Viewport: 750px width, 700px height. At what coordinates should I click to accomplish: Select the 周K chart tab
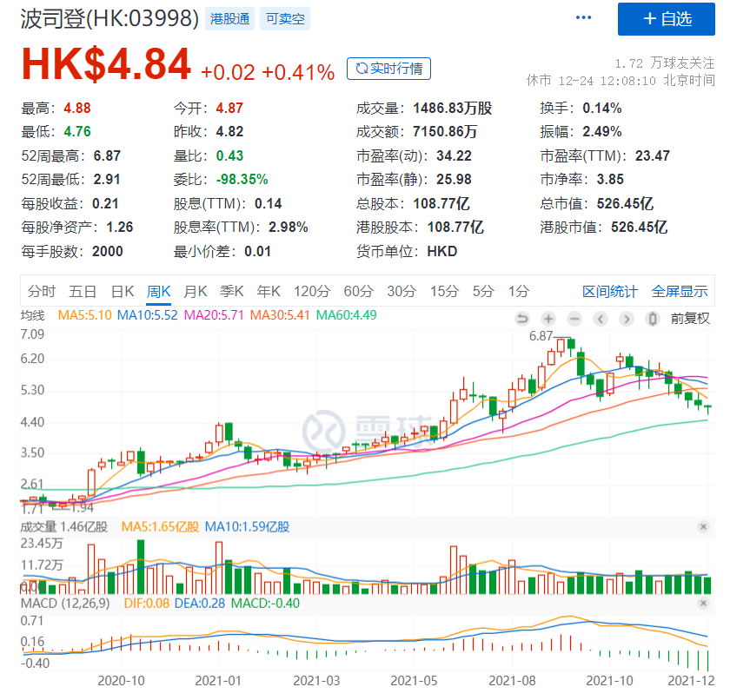point(159,291)
